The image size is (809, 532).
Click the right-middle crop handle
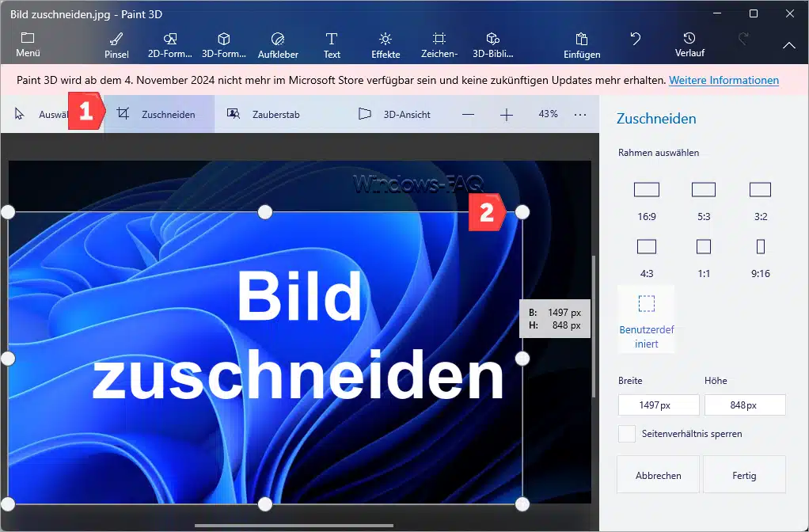click(522, 359)
